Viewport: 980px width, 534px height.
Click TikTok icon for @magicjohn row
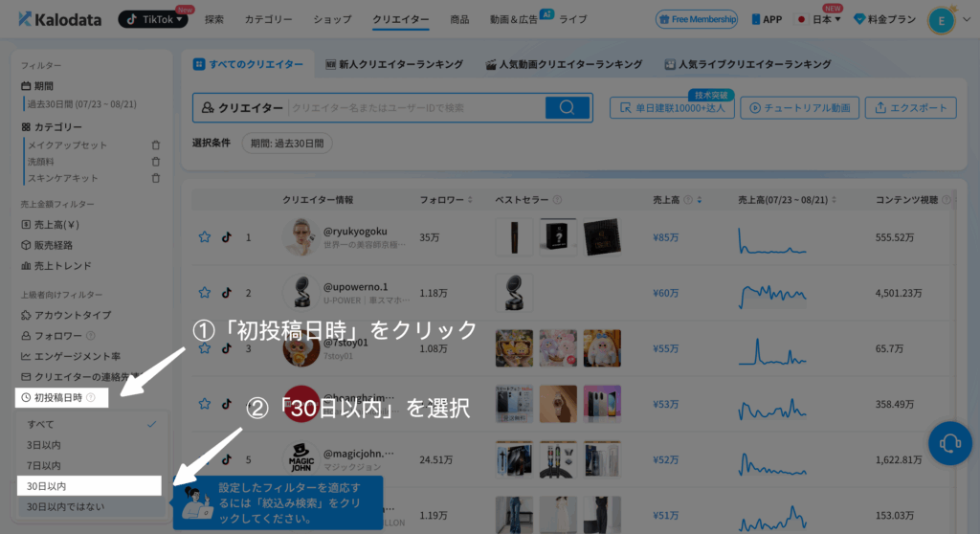226,459
